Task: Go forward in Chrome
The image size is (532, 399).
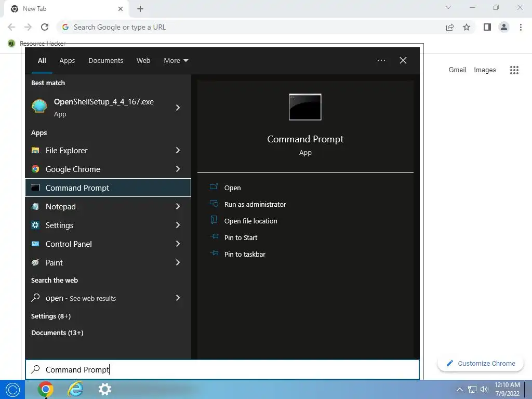Action: (28, 27)
